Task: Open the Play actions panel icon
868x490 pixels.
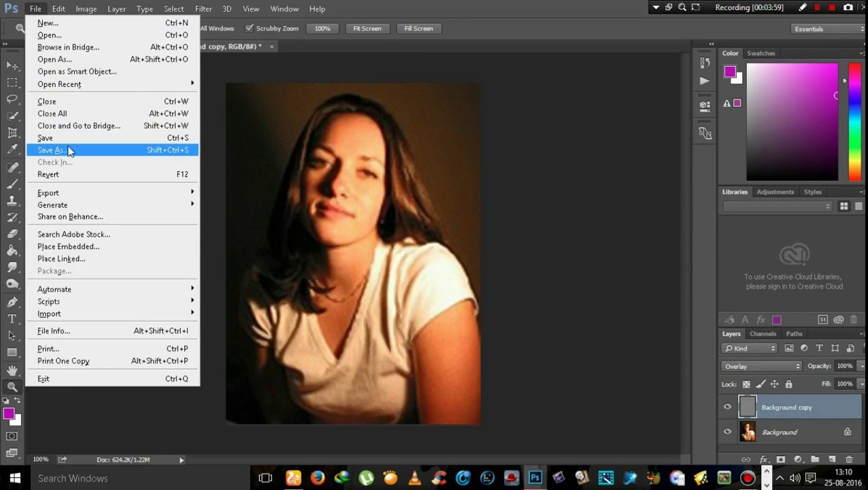Action: [x=705, y=80]
